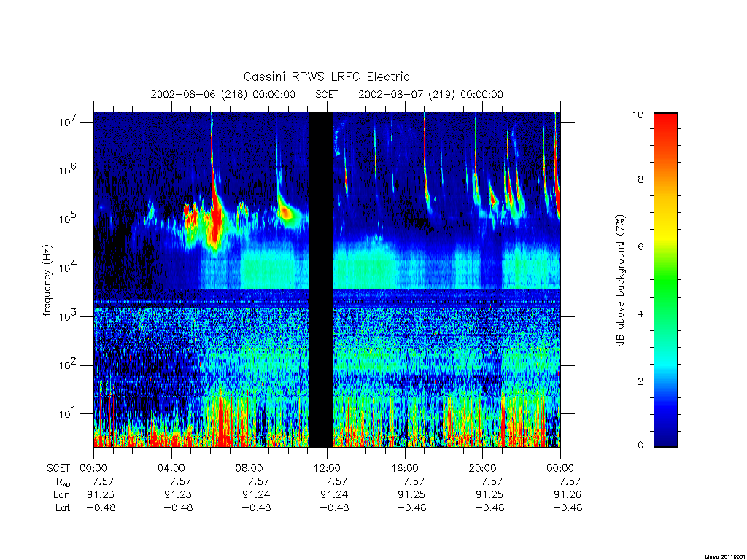Click the "20:00" time tick label
The image size is (747, 560).
pos(482,468)
